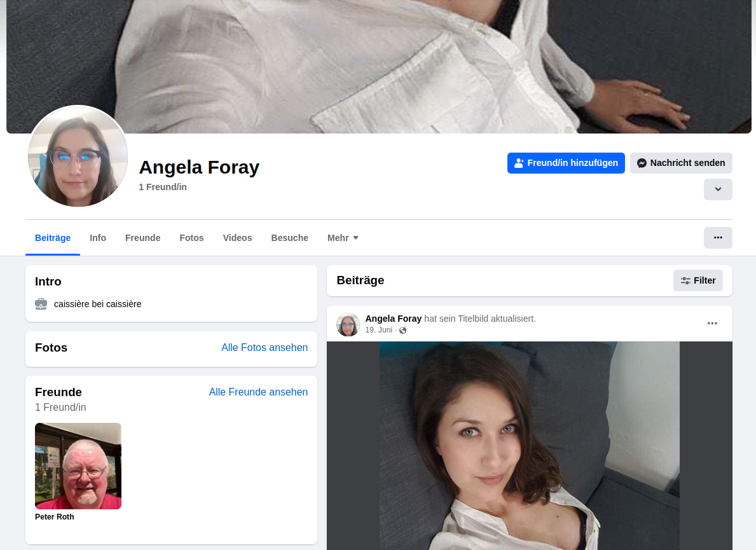Image resolution: width=756 pixels, height=550 pixels.
Task: Click the Angela Foray profile name heading
Action: [199, 167]
